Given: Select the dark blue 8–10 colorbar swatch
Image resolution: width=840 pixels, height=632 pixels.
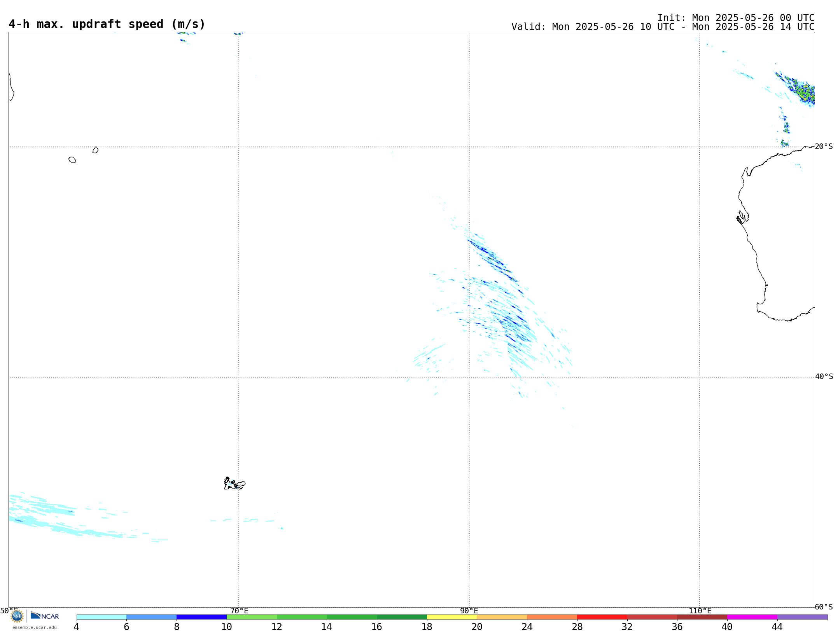Looking at the screenshot, I should point(201,617).
